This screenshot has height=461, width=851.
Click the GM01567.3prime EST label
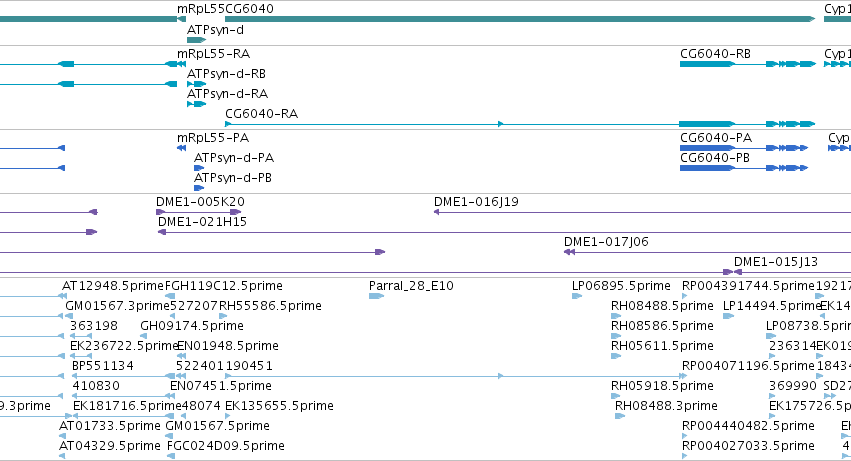(117, 306)
